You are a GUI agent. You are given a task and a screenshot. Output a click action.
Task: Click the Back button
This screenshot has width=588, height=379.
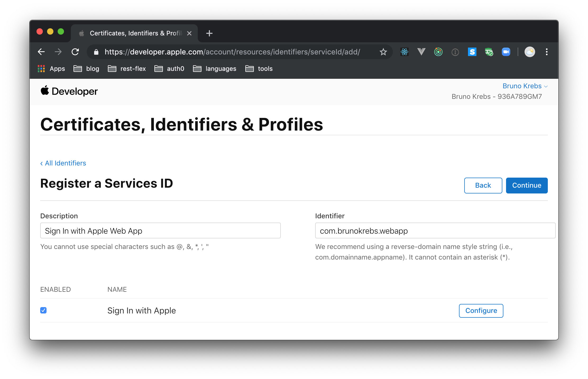(x=483, y=186)
